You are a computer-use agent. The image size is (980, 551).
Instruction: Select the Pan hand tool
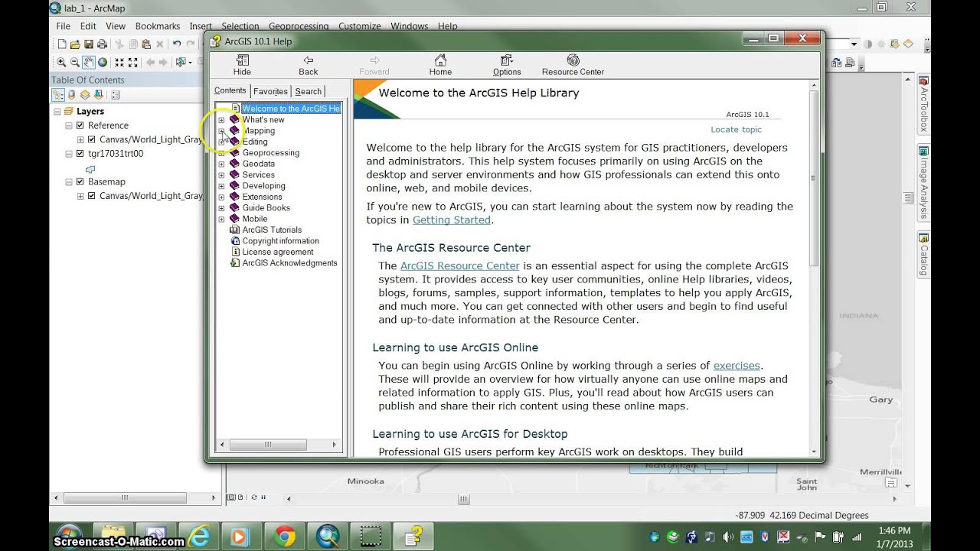[89, 62]
